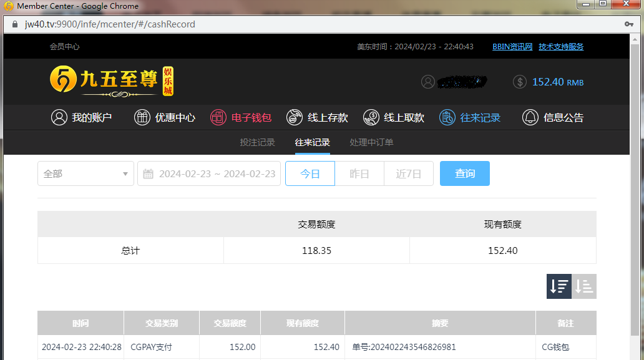This screenshot has width=644, height=360.
Task: Click the 九五至尊 logo
Action: point(112,81)
